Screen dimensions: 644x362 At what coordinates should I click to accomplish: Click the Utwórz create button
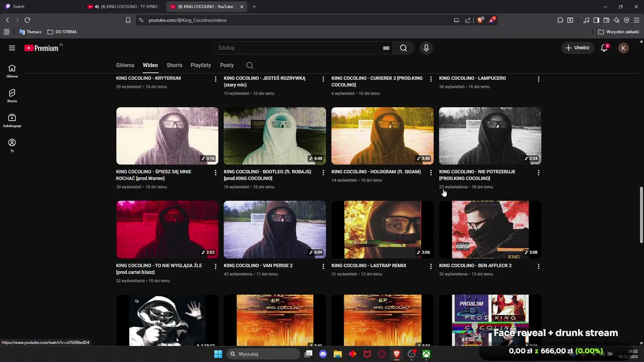coord(577,48)
